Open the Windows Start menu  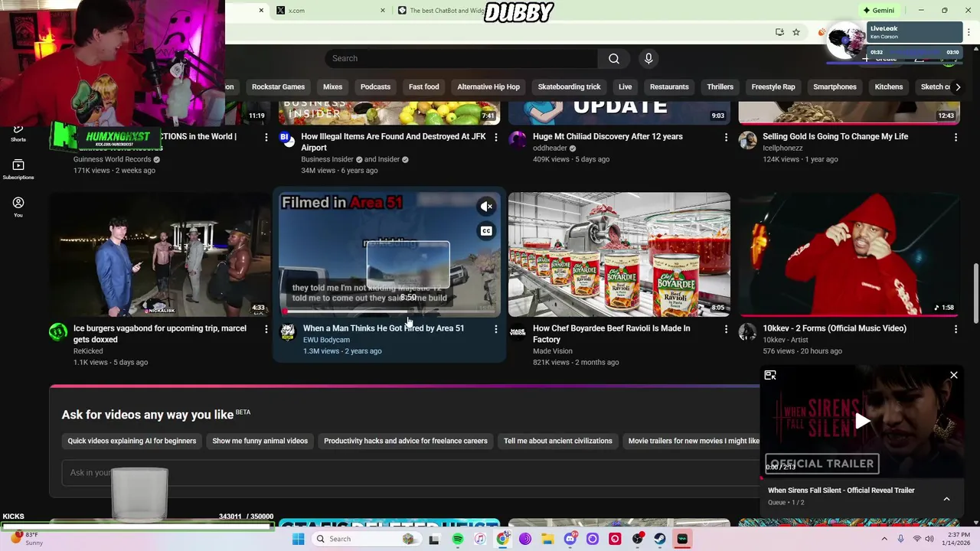tap(298, 539)
